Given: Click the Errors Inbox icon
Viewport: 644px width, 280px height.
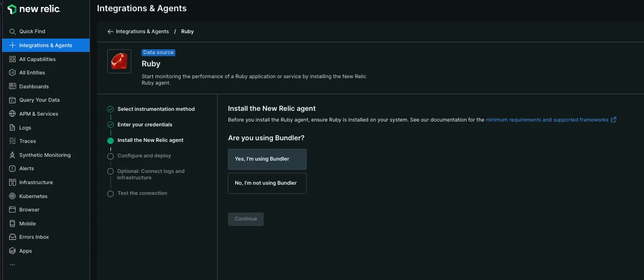Looking at the screenshot, I should [13, 237].
